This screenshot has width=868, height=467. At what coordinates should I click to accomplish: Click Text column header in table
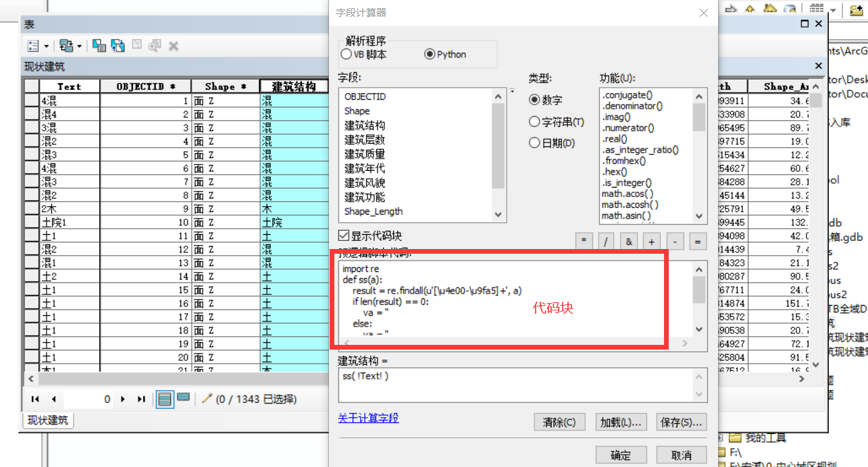[70, 86]
